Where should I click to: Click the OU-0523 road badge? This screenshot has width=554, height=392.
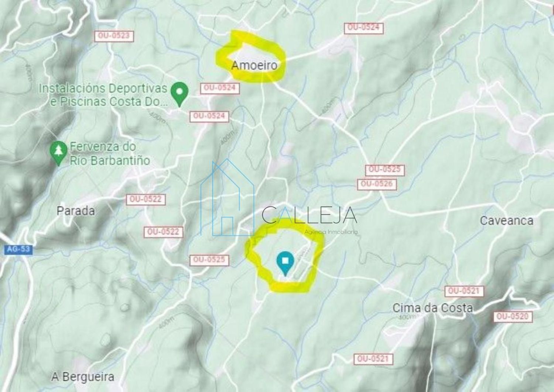coord(114,35)
